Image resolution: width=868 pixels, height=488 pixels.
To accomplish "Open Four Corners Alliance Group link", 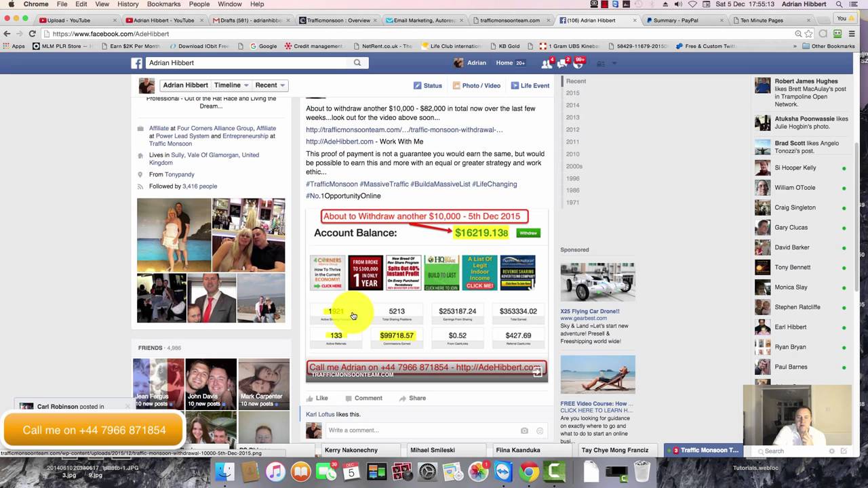I will tap(215, 128).
